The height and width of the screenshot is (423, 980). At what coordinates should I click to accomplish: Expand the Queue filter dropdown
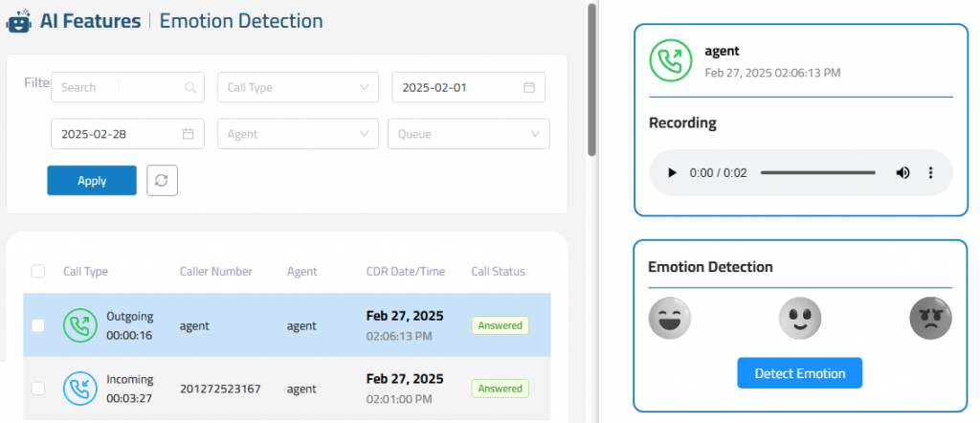(469, 134)
